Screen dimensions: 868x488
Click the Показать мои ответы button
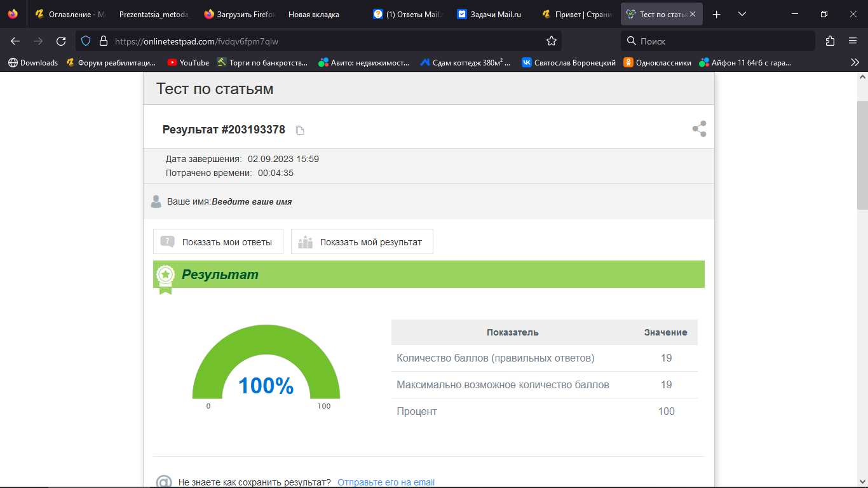218,242
